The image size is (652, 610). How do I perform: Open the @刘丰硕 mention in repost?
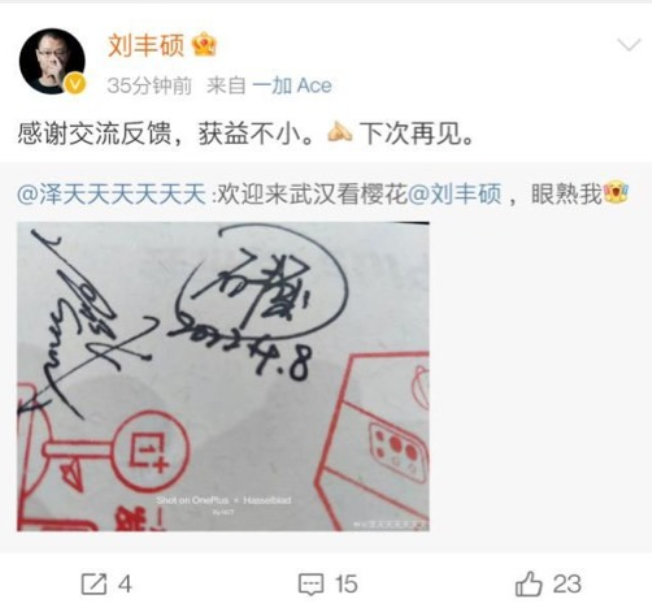454,194
